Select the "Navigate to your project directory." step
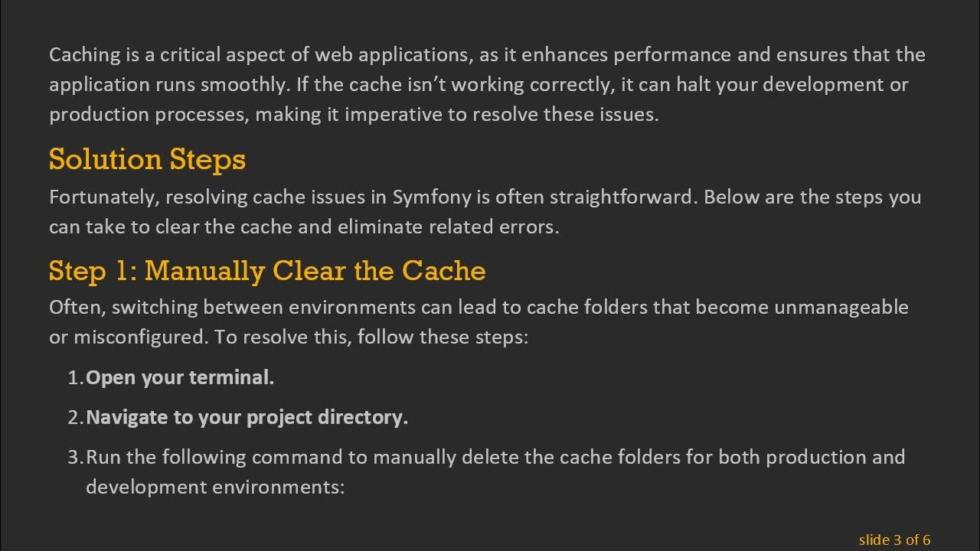Image resolution: width=980 pixels, height=551 pixels. pyautogui.click(x=247, y=417)
